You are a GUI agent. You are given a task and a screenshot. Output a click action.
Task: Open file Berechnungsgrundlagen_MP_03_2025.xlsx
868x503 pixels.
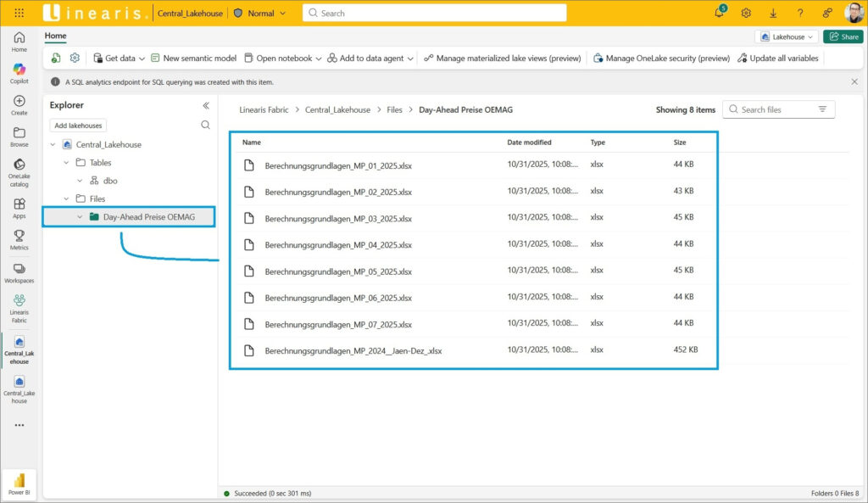tap(337, 218)
